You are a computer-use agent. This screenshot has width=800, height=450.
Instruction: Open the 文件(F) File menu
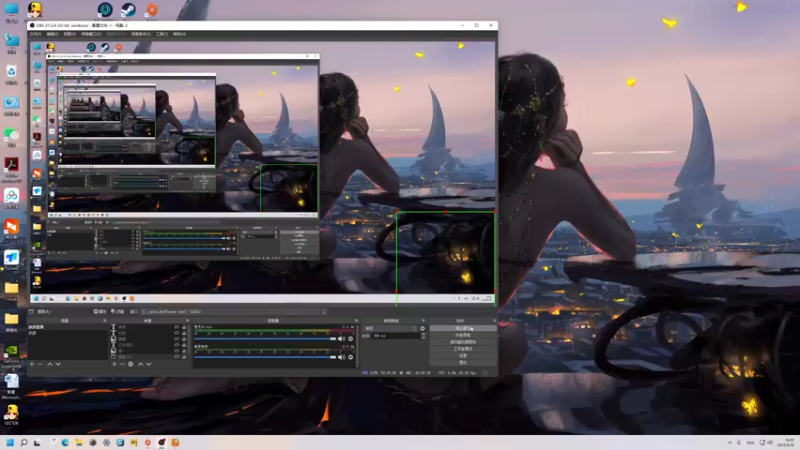point(35,34)
